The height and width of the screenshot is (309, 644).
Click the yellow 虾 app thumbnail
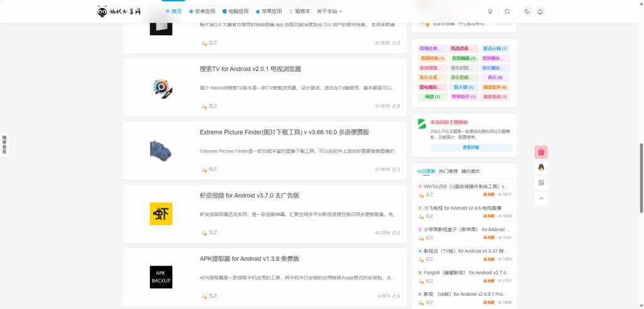161,214
